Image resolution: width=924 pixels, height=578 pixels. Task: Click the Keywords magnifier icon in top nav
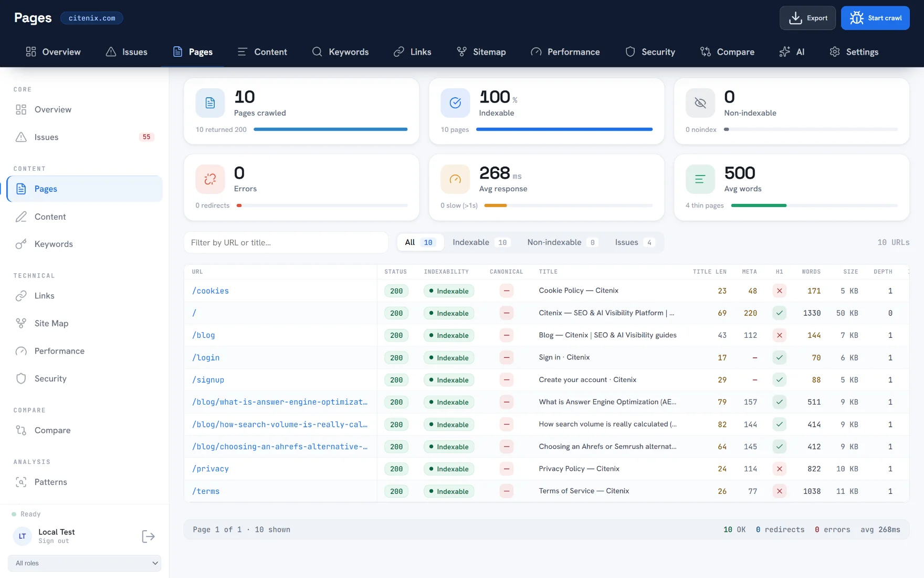coord(317,51)
